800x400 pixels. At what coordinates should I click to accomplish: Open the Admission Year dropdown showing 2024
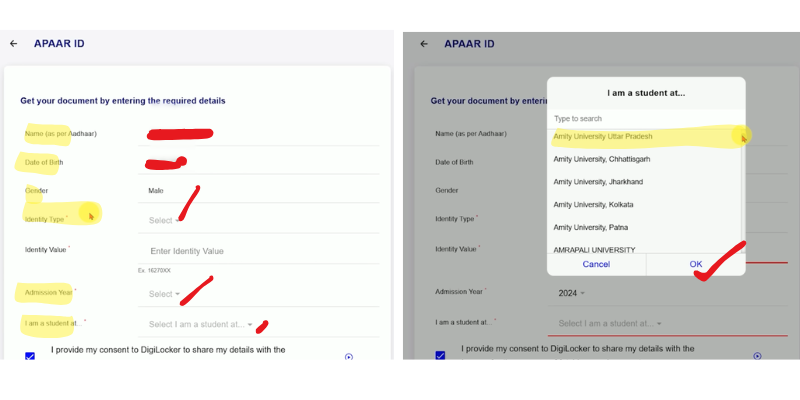tap(571, 293)
